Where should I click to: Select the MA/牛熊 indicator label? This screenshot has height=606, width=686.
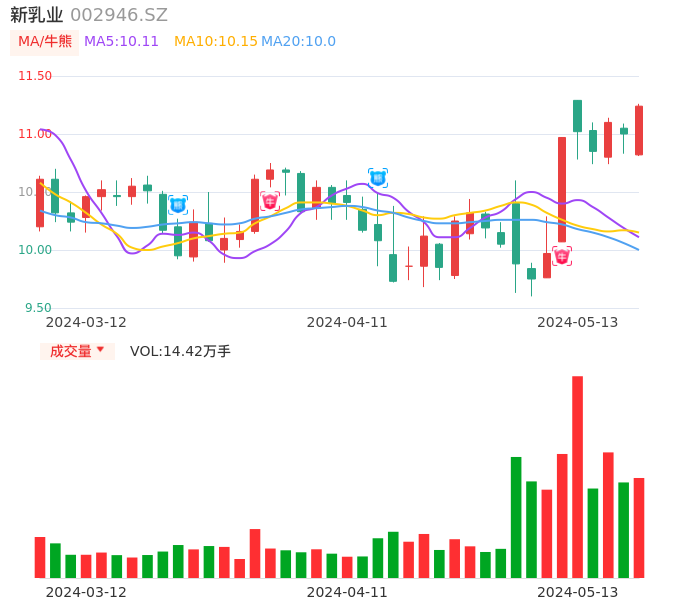[x=45, y=42]
